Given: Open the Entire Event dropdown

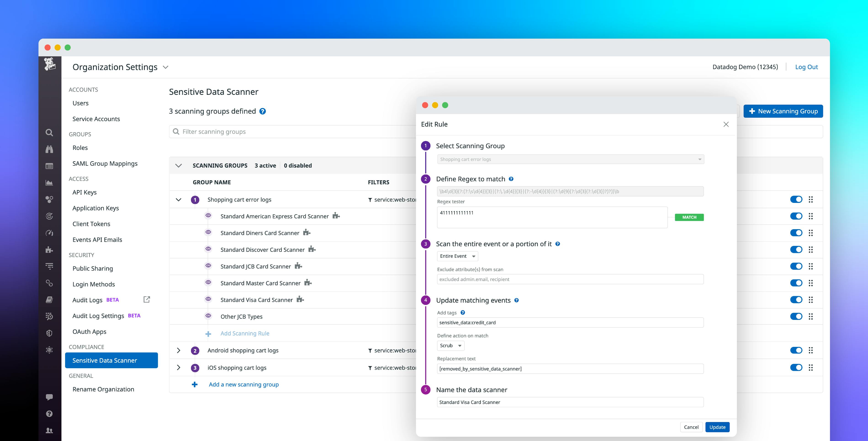Looking at the screenshot, I should (x=457, y=256).
